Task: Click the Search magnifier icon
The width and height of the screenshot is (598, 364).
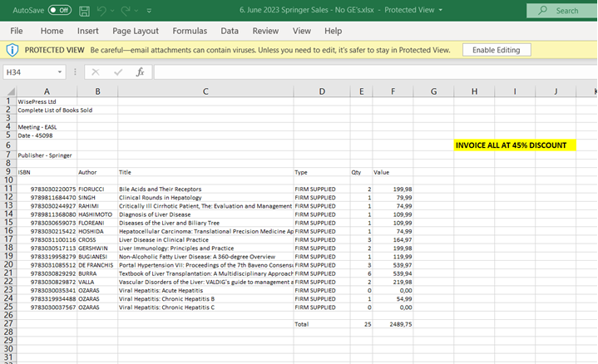Action: coord(542,10)
